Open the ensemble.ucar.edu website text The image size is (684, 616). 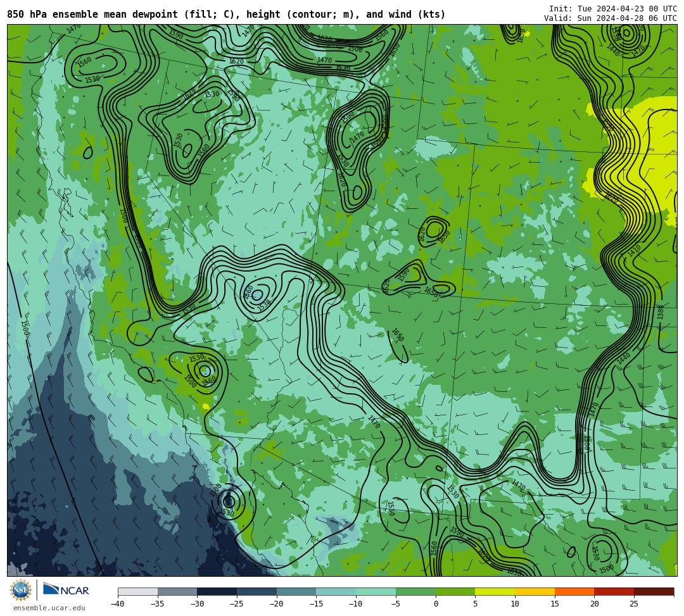[x=49, y=608]
